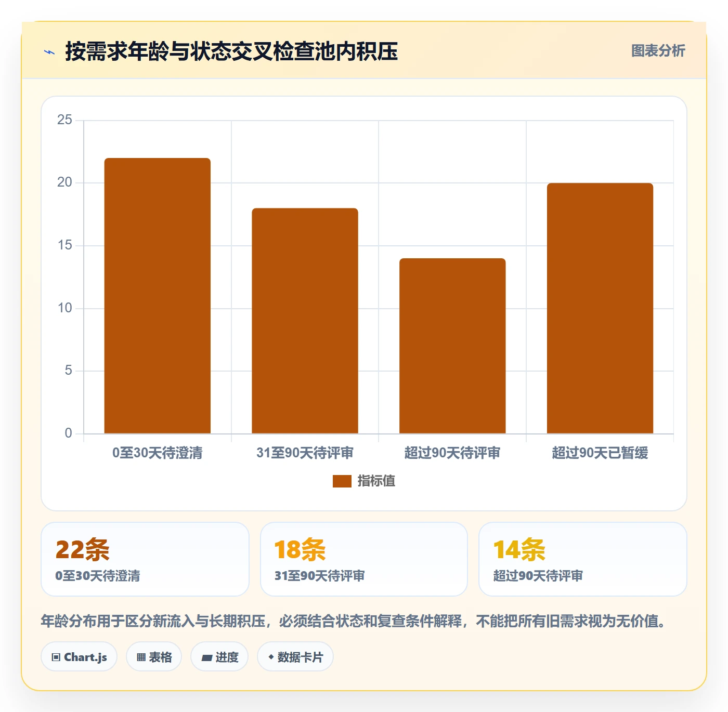
Task: Click the x-axis label 超过90天待评审
Action: click(452, 453)
